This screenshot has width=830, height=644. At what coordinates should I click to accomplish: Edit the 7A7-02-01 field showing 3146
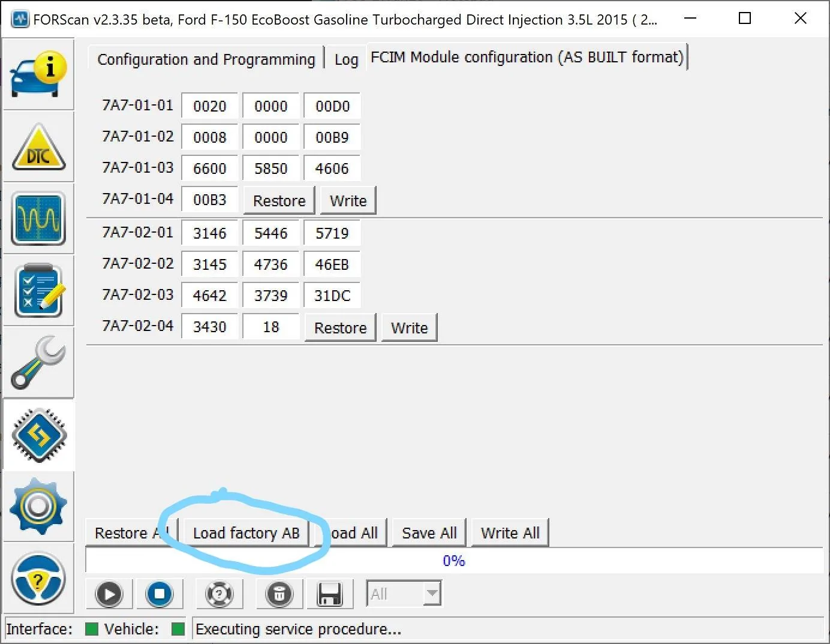coord(210,233)
